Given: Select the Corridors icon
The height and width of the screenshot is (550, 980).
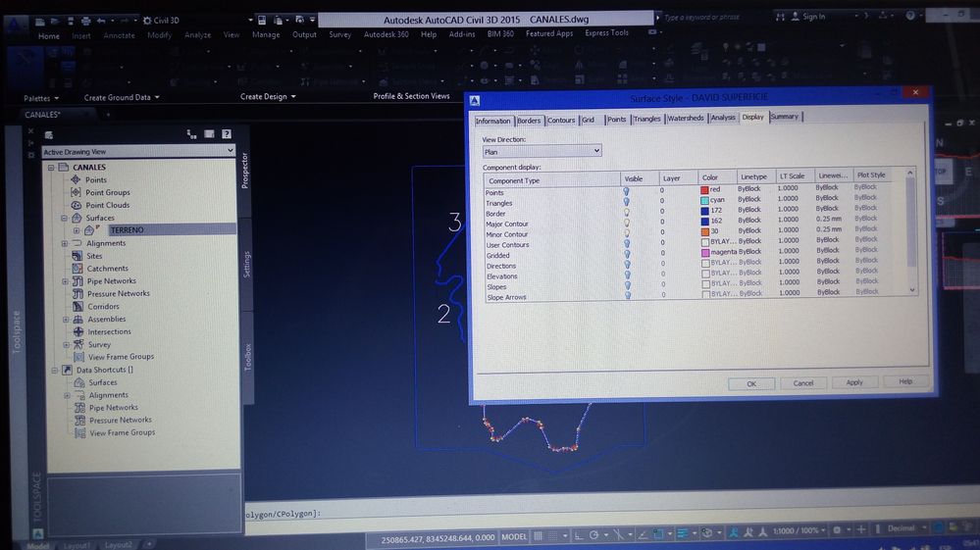Looking at the screenshot, I should 77,307.
